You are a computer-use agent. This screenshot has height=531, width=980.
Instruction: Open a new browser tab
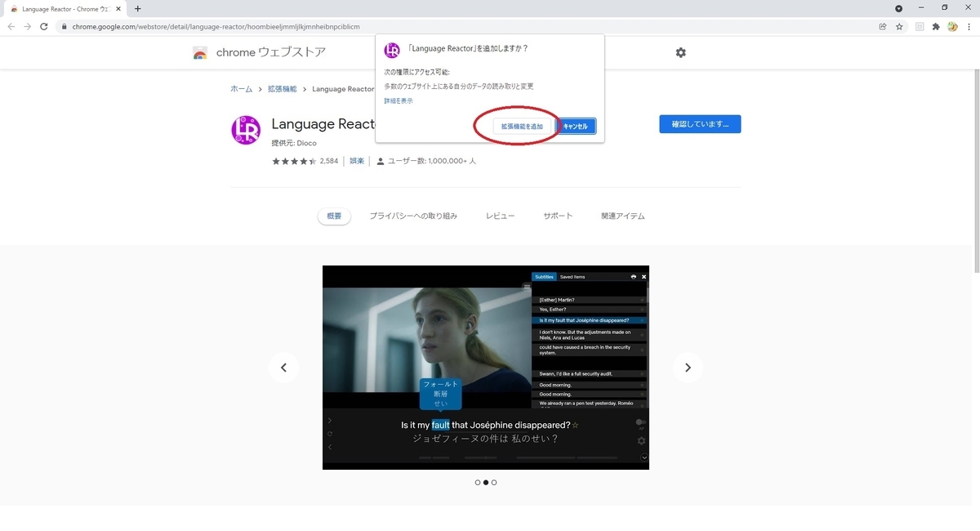coord(137,8)
